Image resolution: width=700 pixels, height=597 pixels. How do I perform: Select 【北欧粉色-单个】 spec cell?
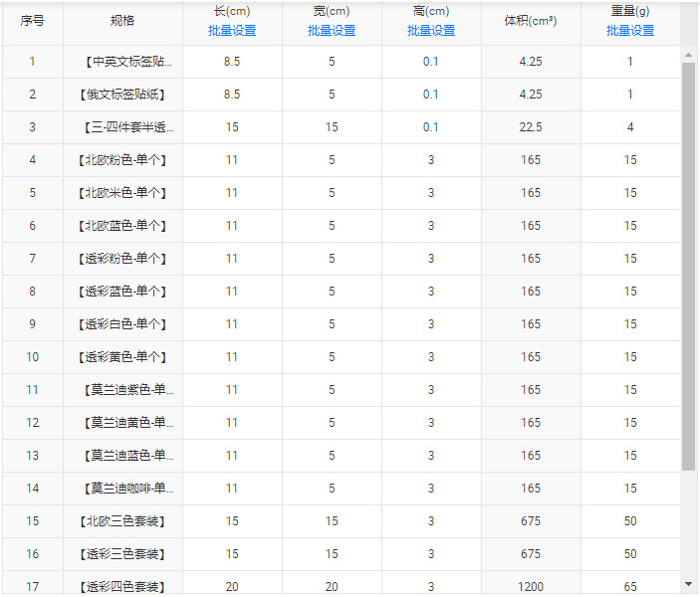pyautogui.click(x=122, y=160)
